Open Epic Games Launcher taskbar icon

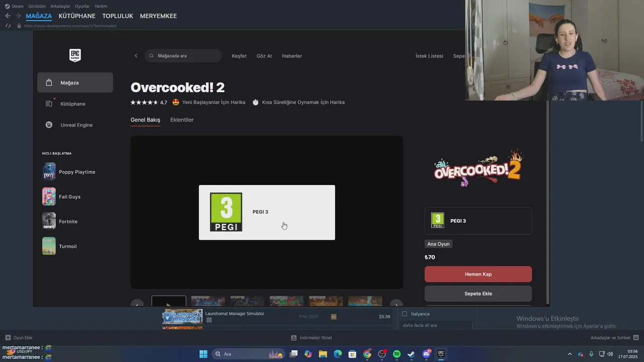[441, 354]
